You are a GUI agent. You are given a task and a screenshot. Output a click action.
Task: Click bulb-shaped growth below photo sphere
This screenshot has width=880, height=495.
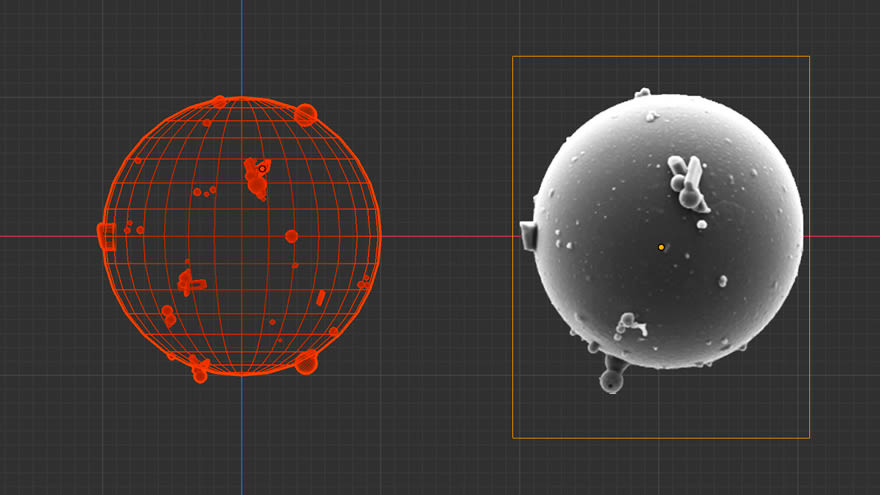click(x=612, y=379)
